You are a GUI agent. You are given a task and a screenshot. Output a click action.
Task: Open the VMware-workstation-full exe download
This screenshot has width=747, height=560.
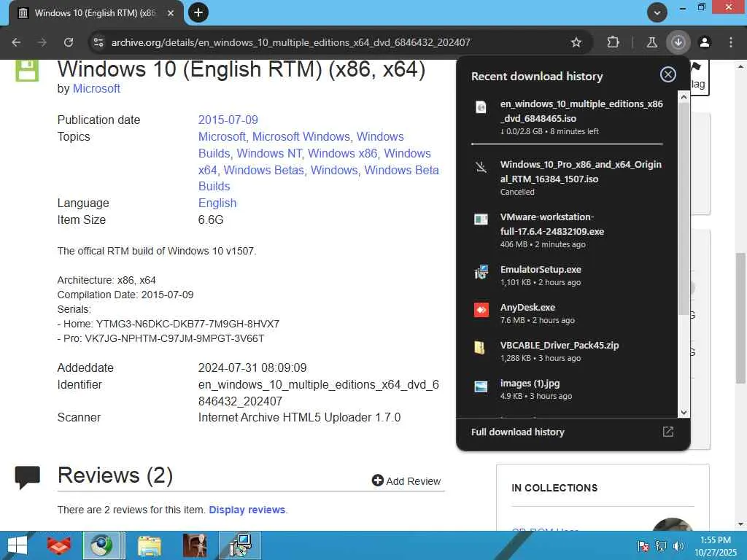click(x=568, y=230)
